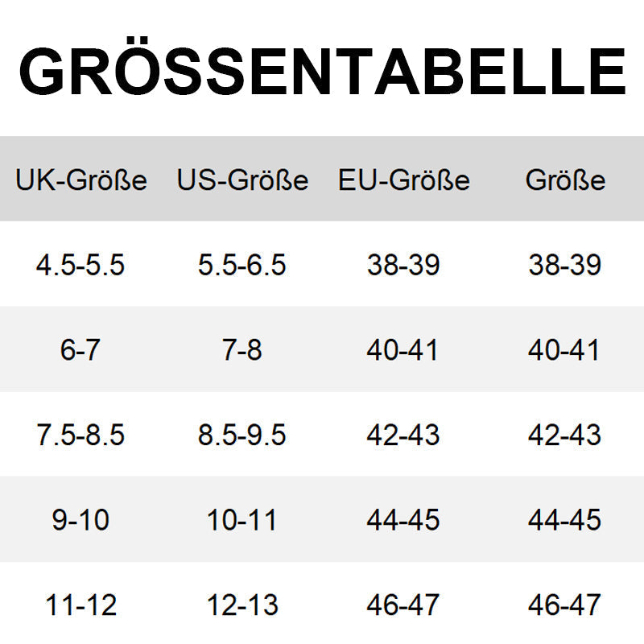Screen dimensions: 644x644
Task: Choose the US size 8.5-9.5 cell
Action: tap(242, 436)
